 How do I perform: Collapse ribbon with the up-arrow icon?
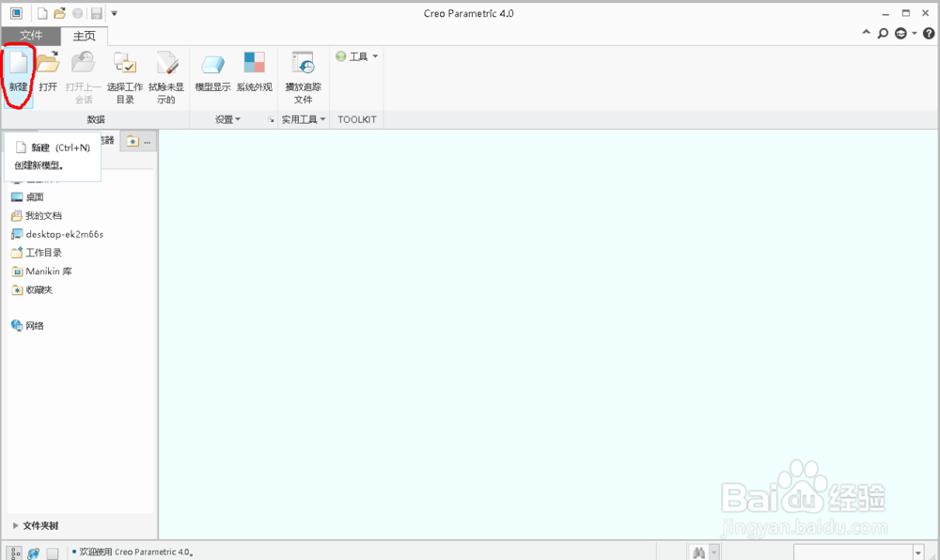pyautogui.click(x=867, y=32)
